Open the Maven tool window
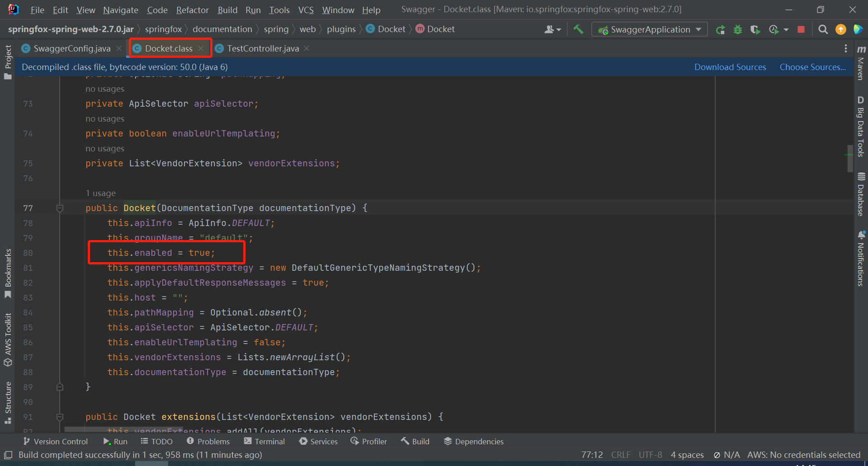Image resolution: width=868 pixels, height=466 pixels. [x=861, y=62]
